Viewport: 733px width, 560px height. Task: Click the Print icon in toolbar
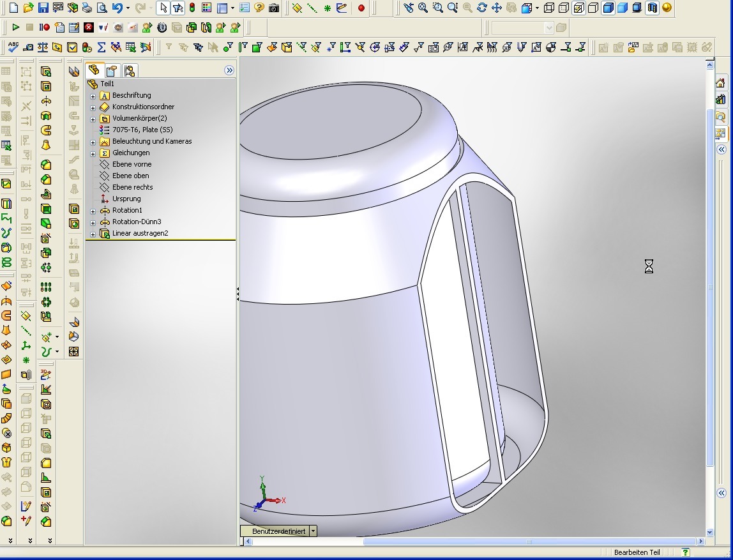pos(87,8)
